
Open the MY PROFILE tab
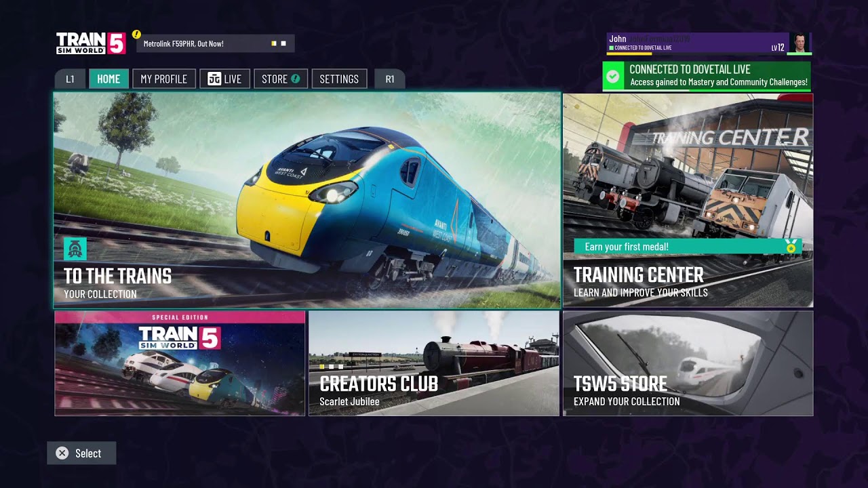163,79
